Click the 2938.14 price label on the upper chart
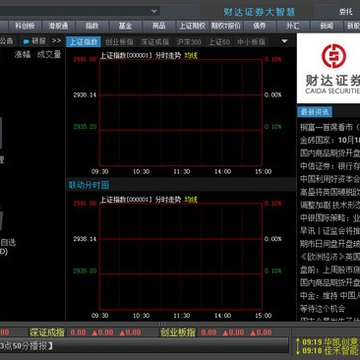 click(x=85, y=95)
